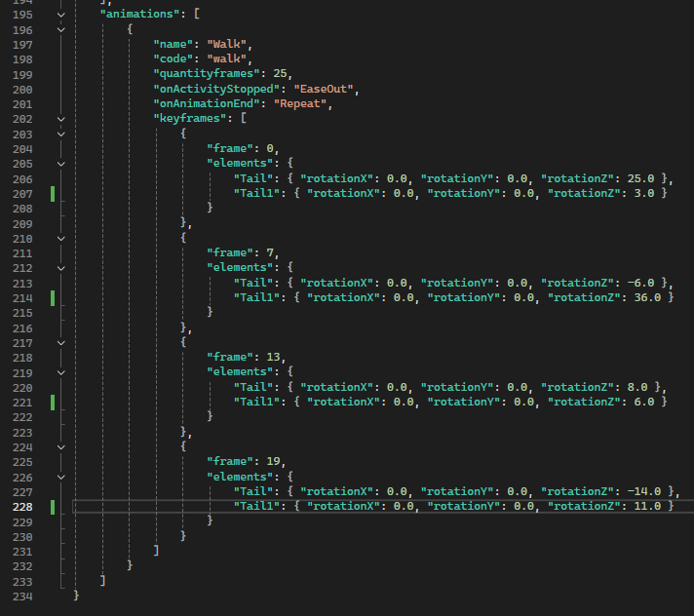Fold the "elements" block at line 219
The height and width of the screenshot is (616, 694).
click(x=61, y=372)
